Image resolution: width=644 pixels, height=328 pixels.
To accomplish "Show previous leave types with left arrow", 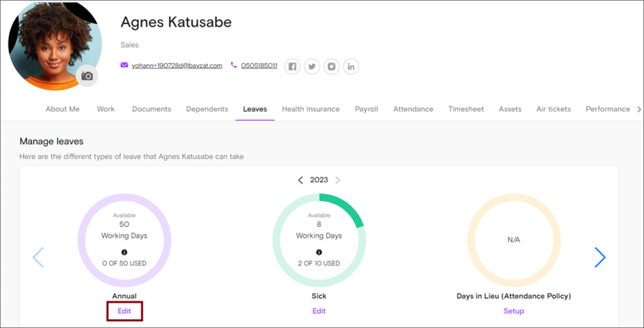I will pyautogui.click(x=38, y=257).
